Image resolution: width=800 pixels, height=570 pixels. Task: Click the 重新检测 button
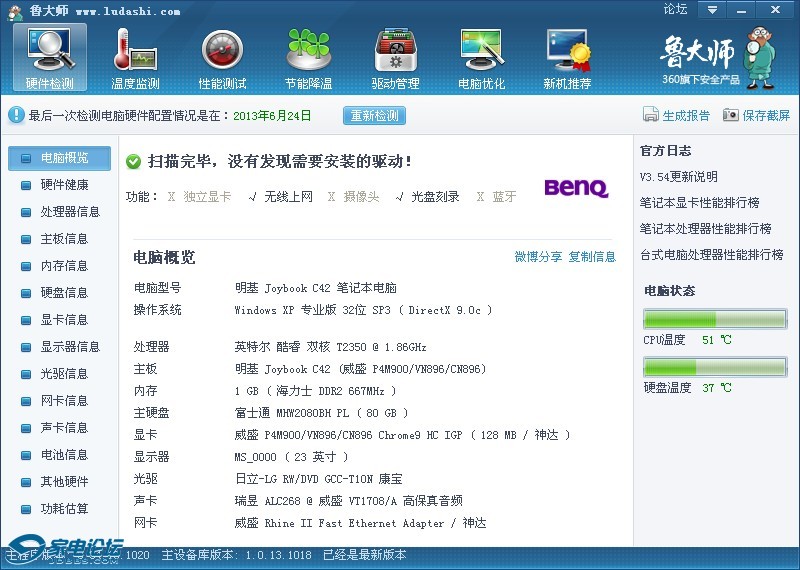[374, 115]
